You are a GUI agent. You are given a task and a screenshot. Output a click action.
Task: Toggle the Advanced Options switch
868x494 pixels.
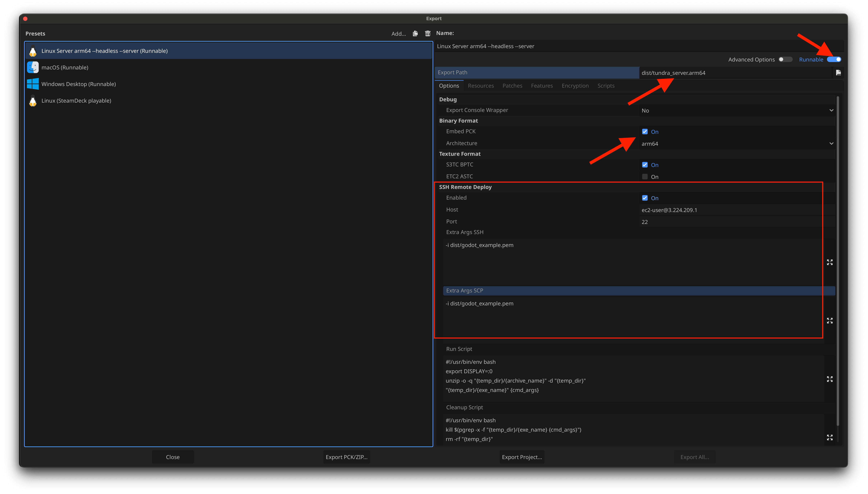[x=785, y=59]
